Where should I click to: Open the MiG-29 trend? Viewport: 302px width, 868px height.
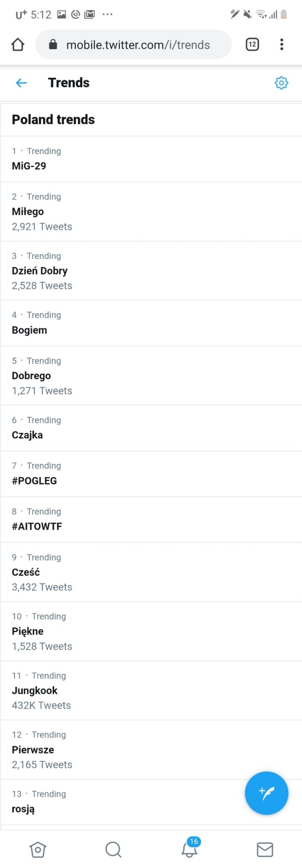pyautogui.click(x=29, y=166)
